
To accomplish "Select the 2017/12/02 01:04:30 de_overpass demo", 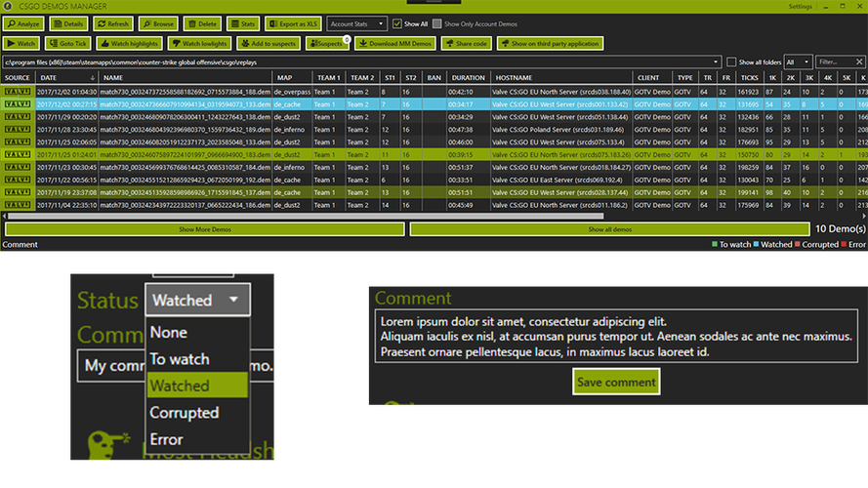I will [x=434, y=92].
